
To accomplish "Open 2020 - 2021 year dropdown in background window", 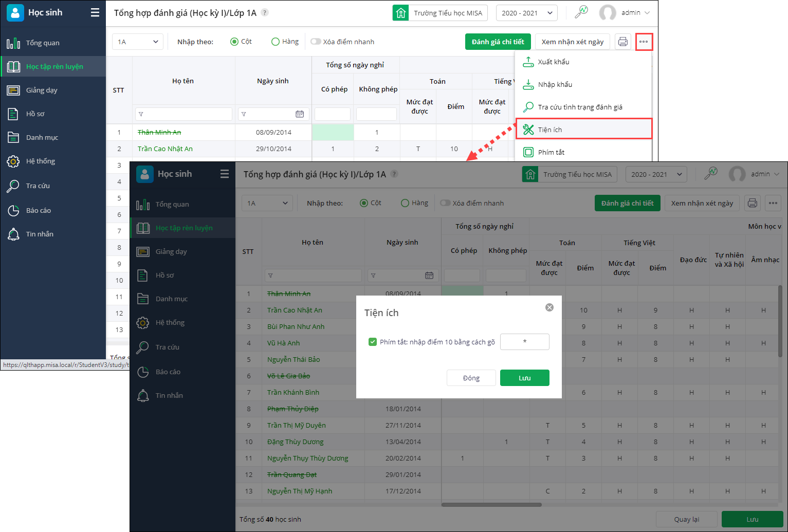I will [527, 13].
